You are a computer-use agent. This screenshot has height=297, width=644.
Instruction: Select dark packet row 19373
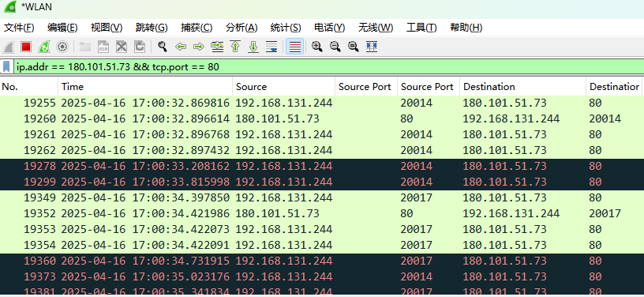point(322,276)
